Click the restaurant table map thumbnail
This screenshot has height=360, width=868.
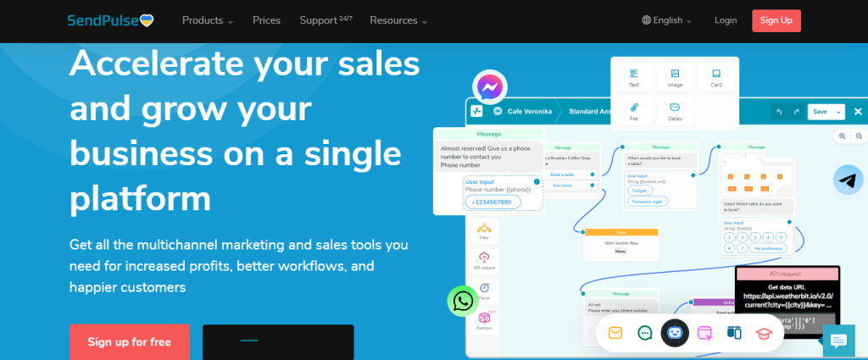pos(757,174)
